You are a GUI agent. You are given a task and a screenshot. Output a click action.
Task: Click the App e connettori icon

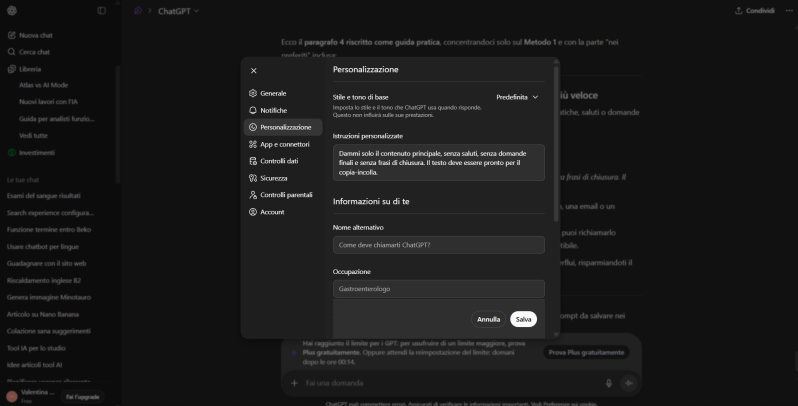click(253, 144)
